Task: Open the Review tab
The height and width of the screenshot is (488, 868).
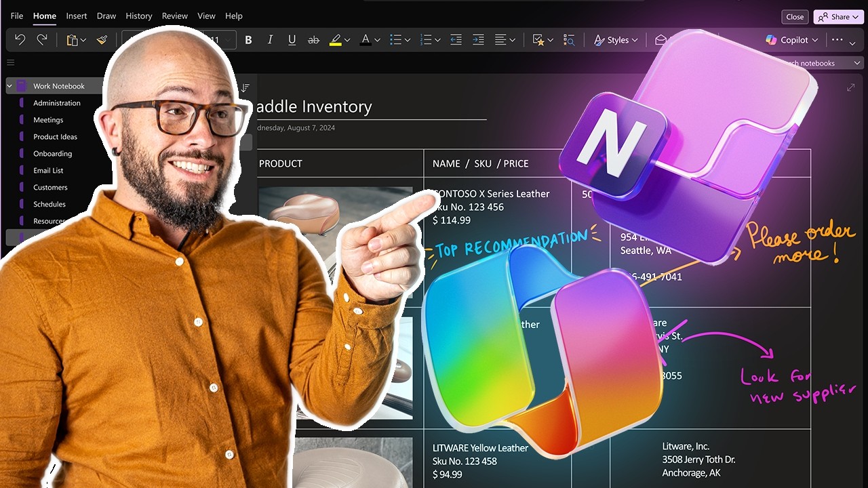Action: 175,16
